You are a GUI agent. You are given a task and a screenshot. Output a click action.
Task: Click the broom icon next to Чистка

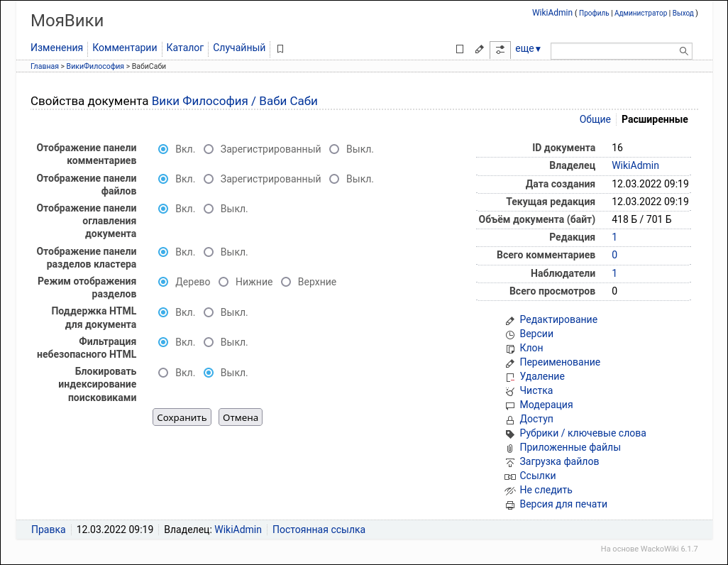click(509, 390)
